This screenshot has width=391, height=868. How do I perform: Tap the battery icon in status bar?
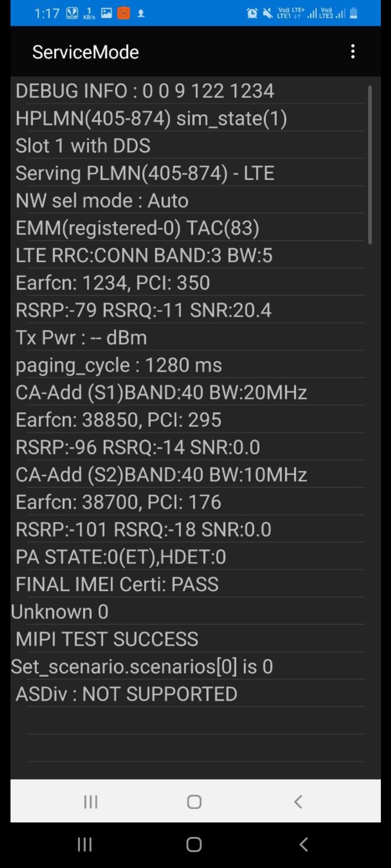[354, 14]
